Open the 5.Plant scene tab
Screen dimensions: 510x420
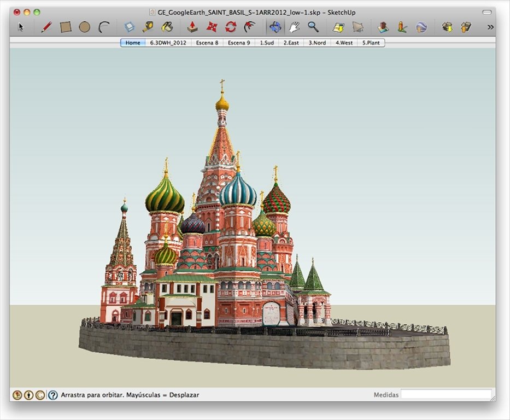pos(371,43)
